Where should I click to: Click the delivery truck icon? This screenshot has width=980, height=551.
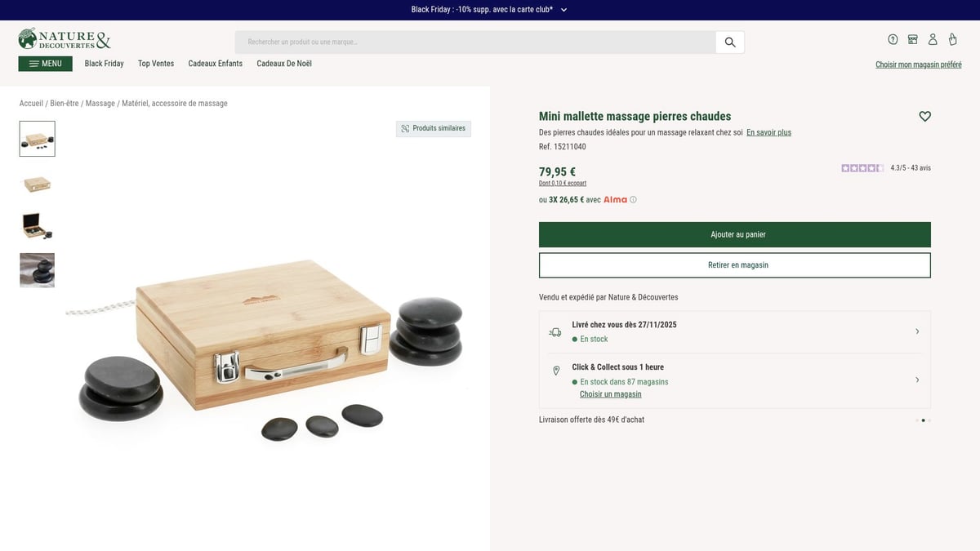[x=555, y=331]
